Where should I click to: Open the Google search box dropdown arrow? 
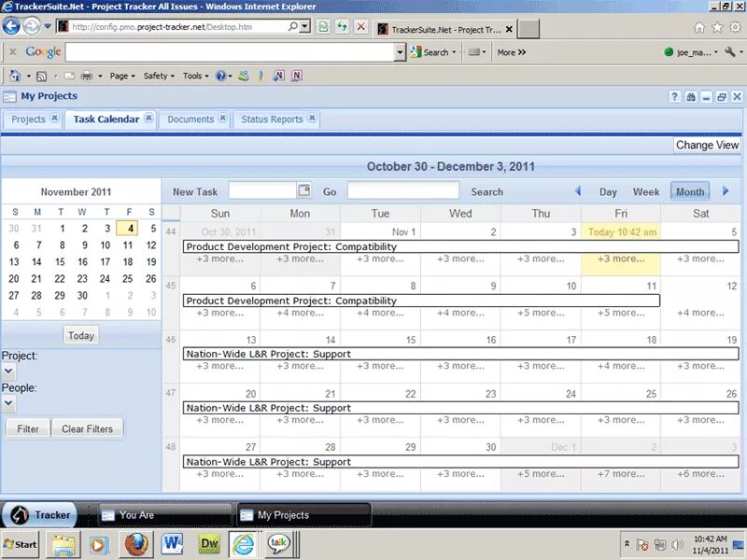coord(401,52)
